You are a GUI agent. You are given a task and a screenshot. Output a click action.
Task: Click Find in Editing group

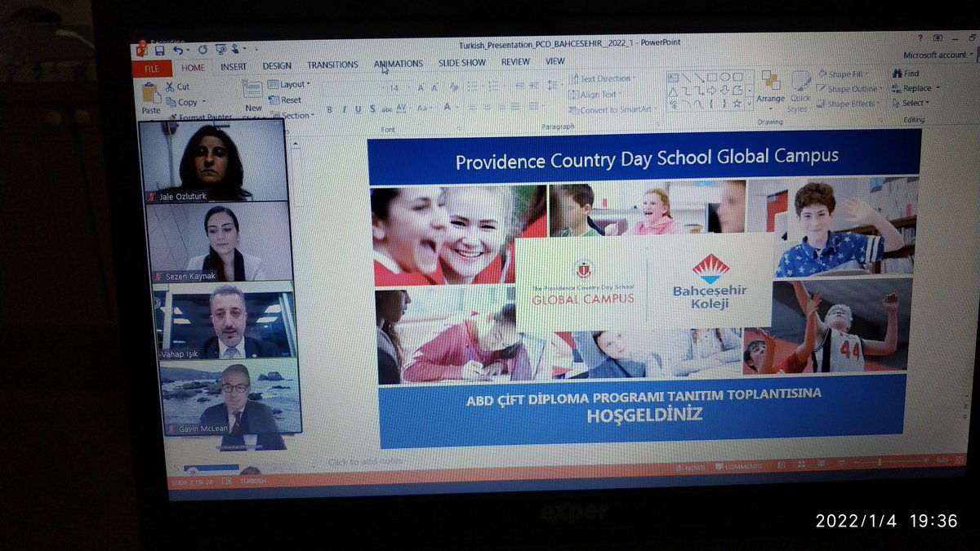(x=906, y=73)
